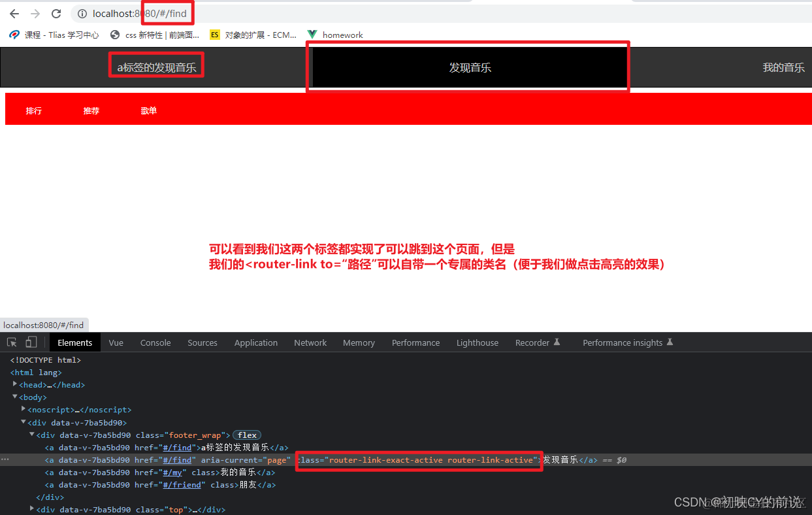Open the Recorder tab
Image resolution: width=812 pixels, height=515 pixels.
pos(538,342)
